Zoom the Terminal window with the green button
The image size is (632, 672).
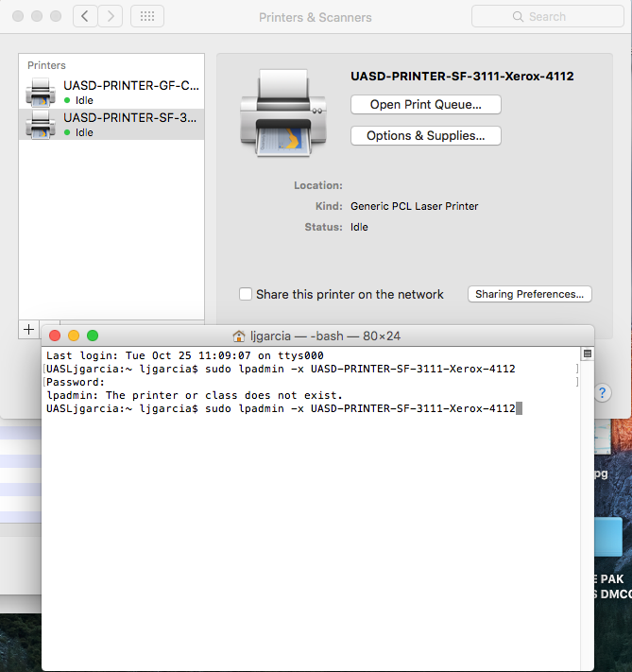93,336
